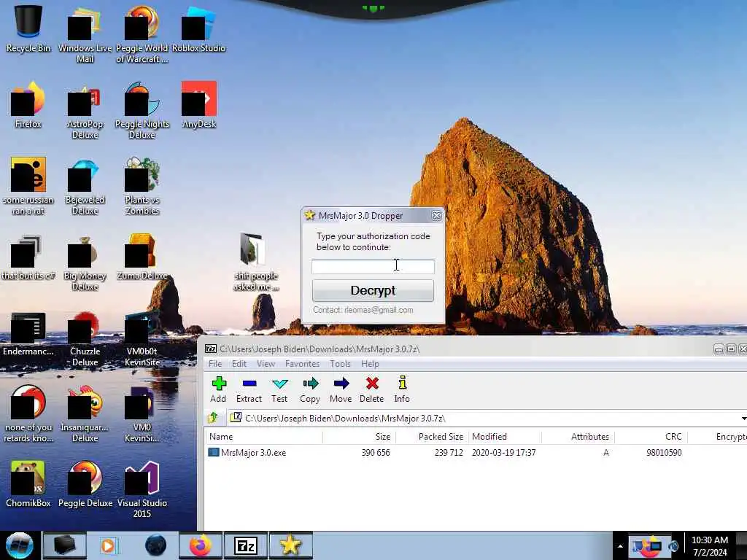Sort by the Modified column header
The image size is (747, 560).
coord(505,437)
